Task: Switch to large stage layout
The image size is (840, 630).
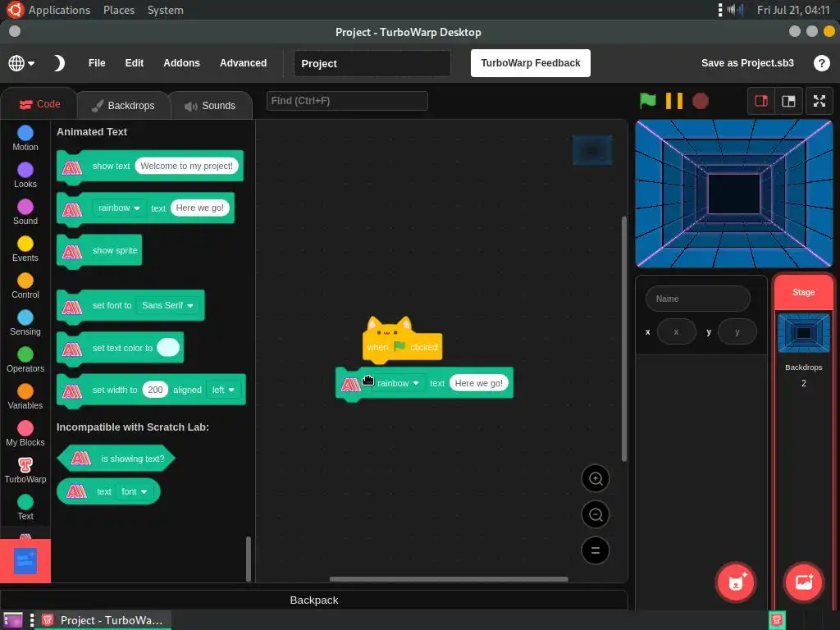Action: 788,101
